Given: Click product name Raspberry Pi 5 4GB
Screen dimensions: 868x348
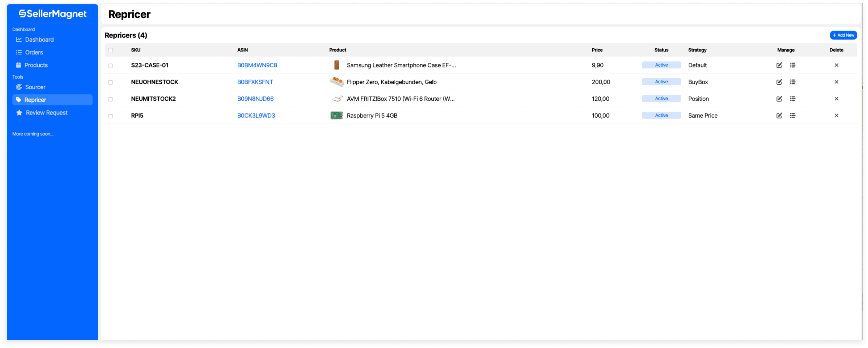Looking at the screenshot, I should [372, 116].
